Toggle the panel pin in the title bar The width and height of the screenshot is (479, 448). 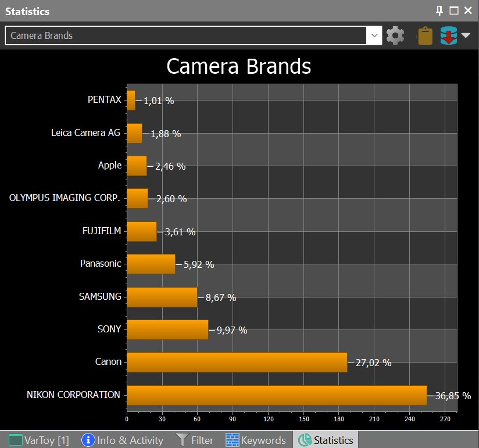tap(439, 10)
